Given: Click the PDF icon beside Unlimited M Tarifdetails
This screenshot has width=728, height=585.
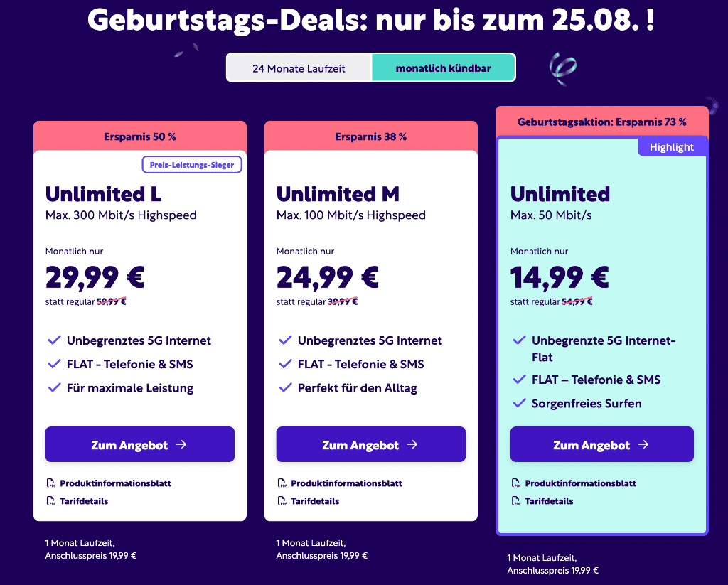Looking at the screenshot, I should pos(282,501).
